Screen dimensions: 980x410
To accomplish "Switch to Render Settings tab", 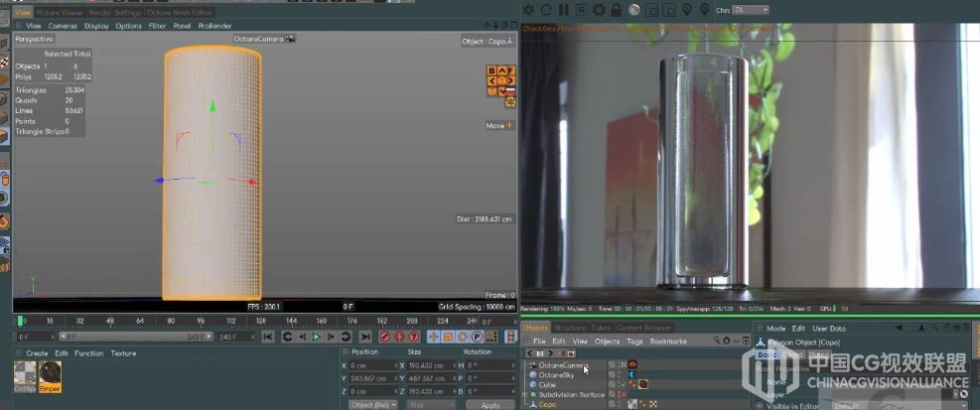I will pyautogui.click(x=114, y=13).
